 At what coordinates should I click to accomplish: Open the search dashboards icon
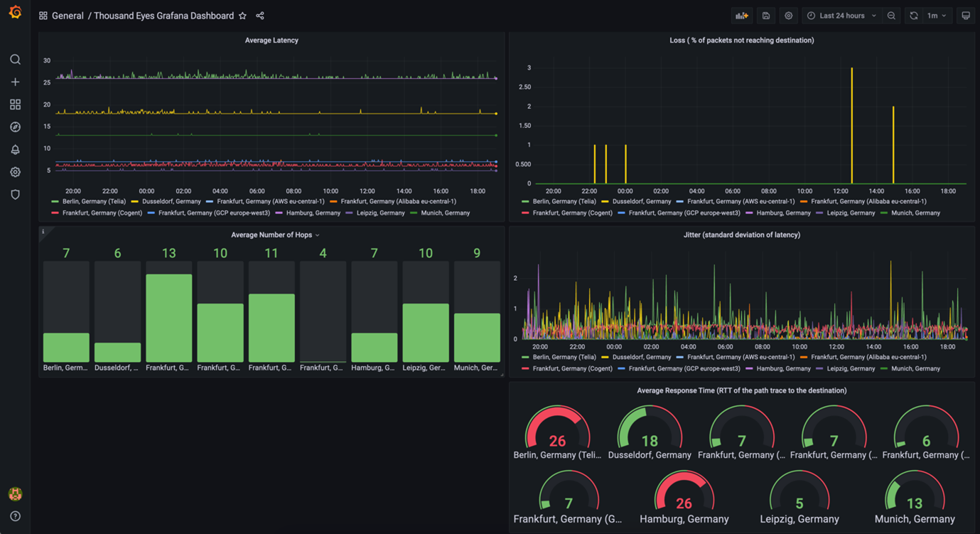[x=15, y=60]
